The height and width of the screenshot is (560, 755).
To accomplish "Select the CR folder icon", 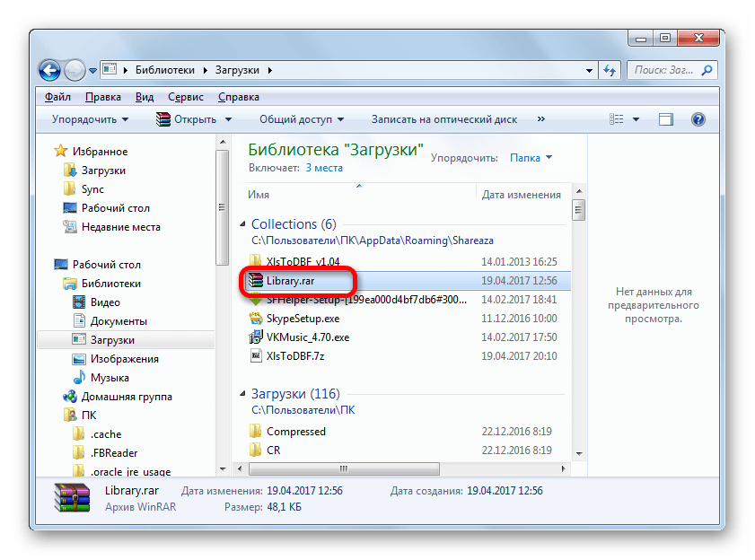I will (255, 450).
